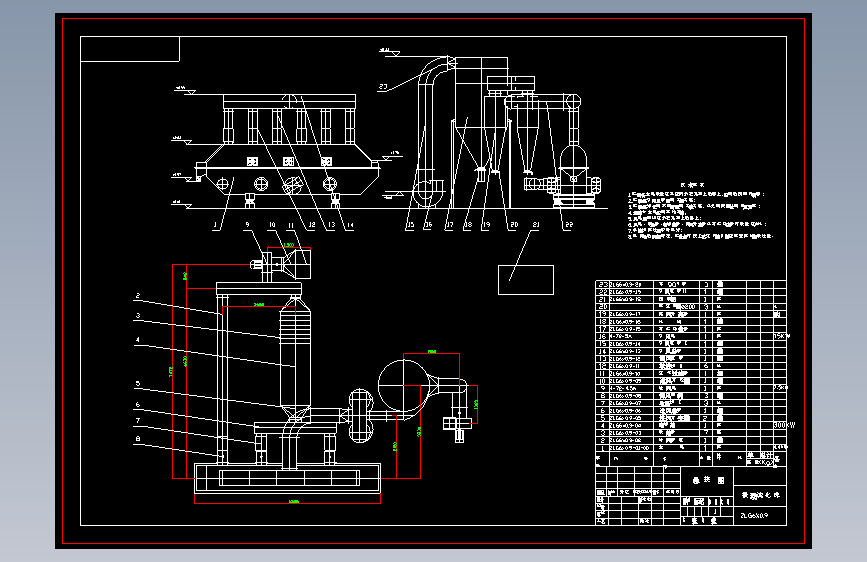The height and width of the screenshot is (562, 867).
Task: Click parts list row number 20
Action: (691, 306)
